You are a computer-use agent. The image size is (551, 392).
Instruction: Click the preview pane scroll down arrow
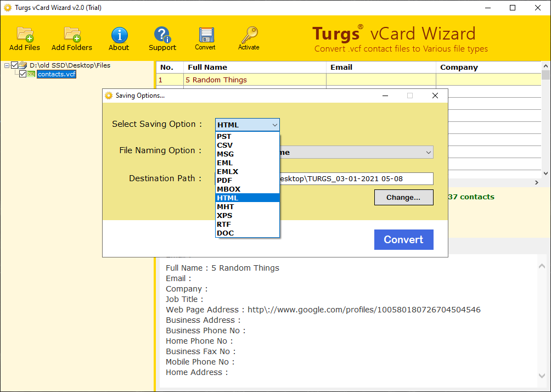(542, 376)
